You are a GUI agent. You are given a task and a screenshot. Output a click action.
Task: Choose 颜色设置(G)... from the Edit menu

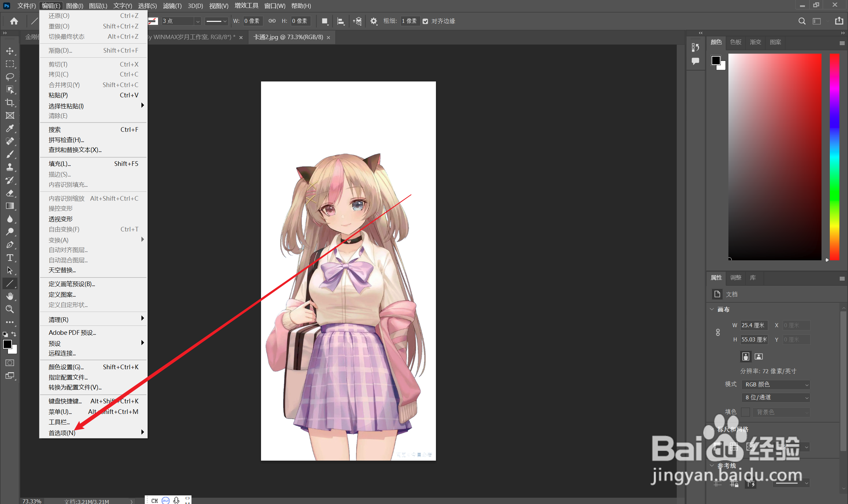93,367
